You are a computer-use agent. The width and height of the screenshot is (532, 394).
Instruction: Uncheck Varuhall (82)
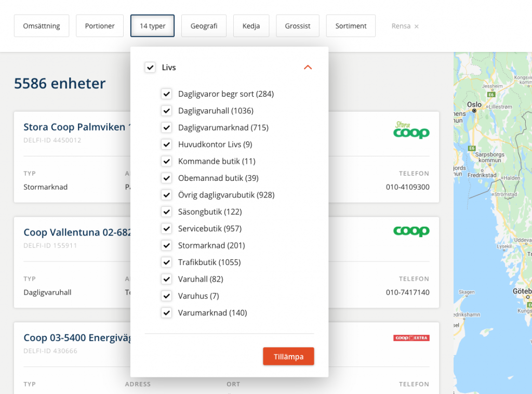166,279
